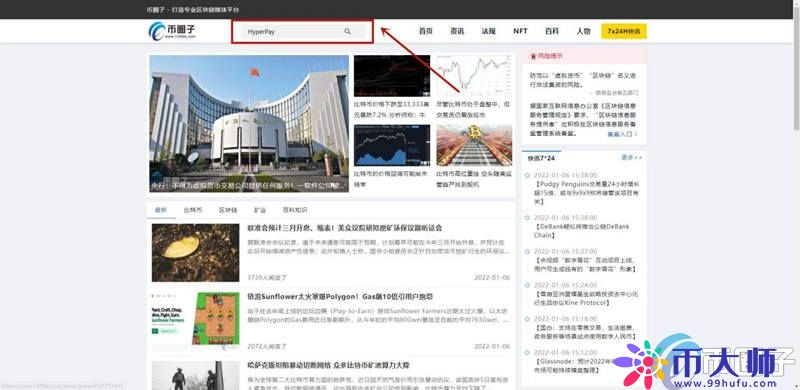Open the headline caption starting with 央行
Image resolution: width=800 pixels, height=390 pixels.
pyautogui.click(x=249, y=186)
